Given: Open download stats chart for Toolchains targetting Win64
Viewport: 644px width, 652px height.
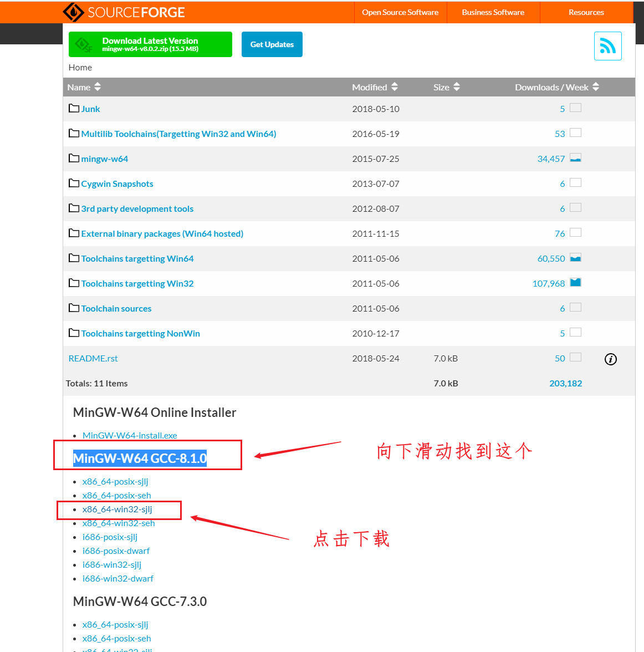Looking at the screenshot, I should [575, 258].
